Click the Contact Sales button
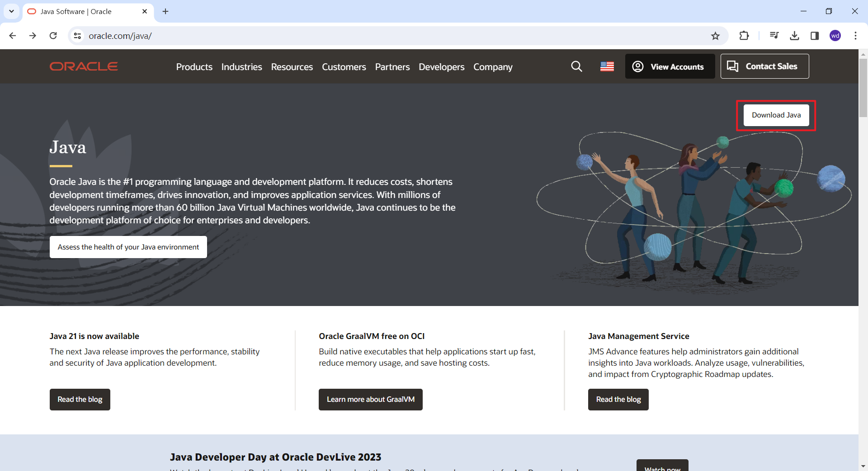The width and height of the screenshot is (868, 471). pos(765,66)
